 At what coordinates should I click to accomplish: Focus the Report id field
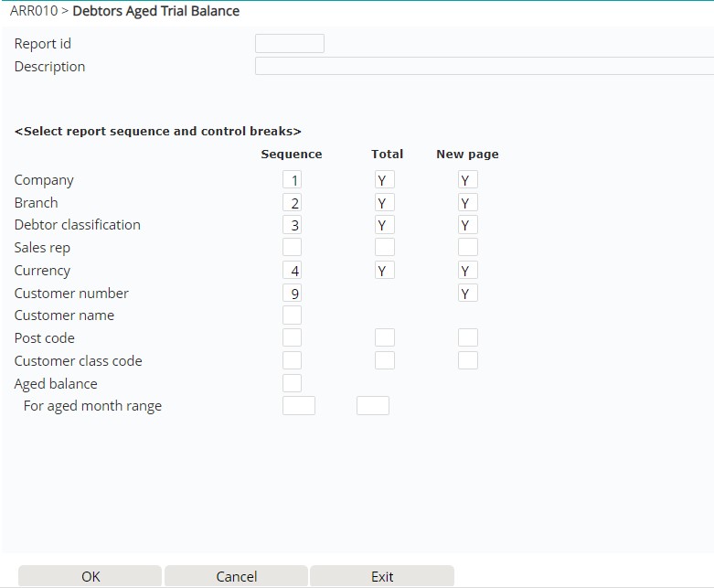pos(289,44)
